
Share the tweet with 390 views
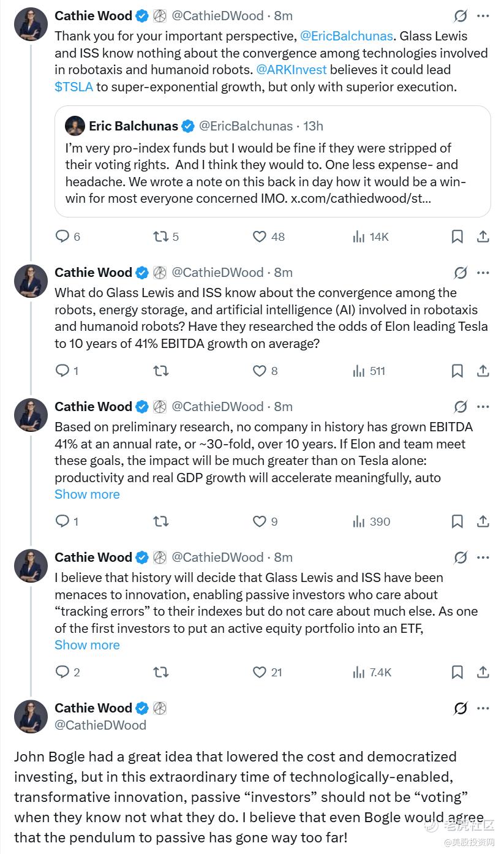tap(483, 521)
